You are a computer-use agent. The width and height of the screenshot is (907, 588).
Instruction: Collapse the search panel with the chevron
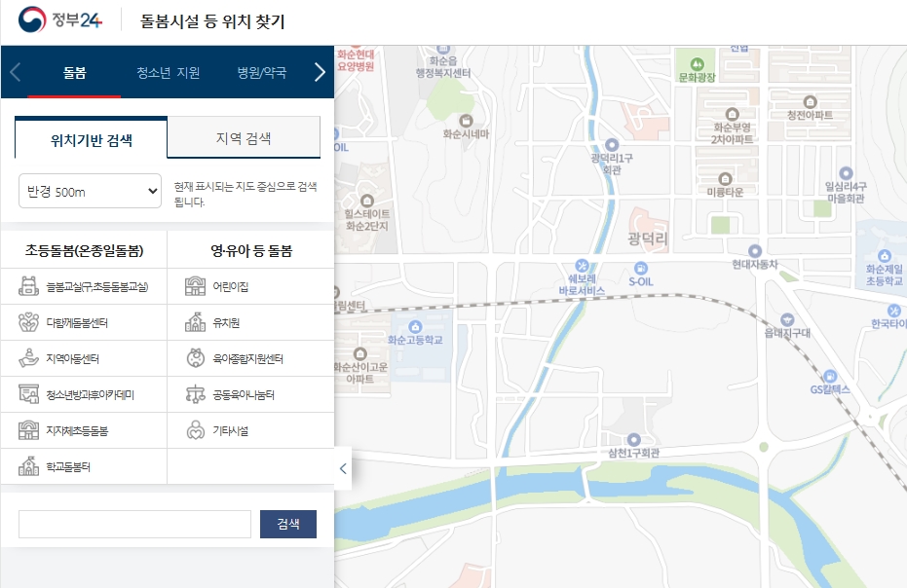pos(343,467)
